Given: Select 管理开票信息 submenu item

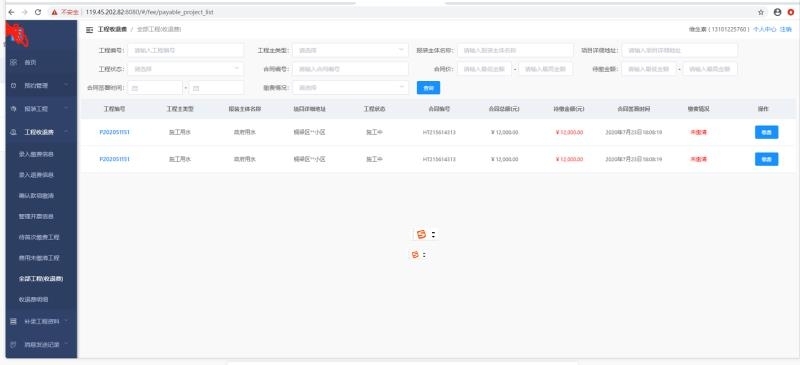Looking at the screenshot, I should pos(36,216).
